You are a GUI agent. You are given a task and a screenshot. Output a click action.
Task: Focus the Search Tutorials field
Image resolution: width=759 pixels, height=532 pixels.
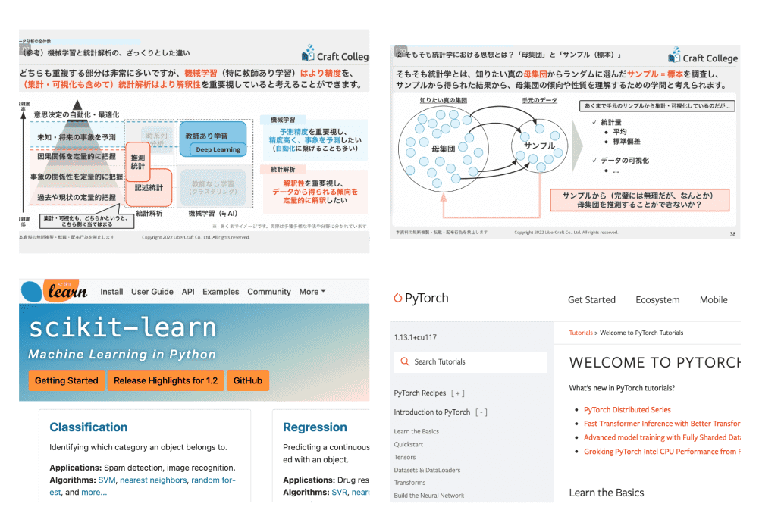[471, 361]
